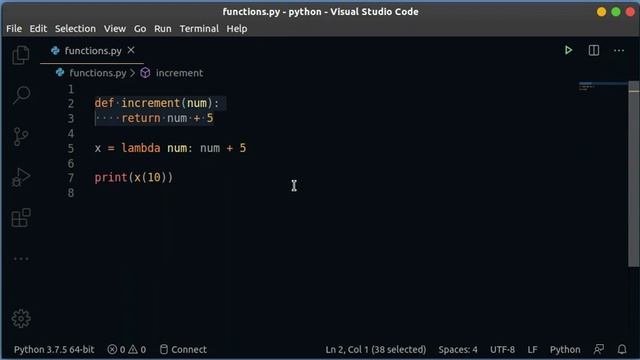
Task: Open the Go menu
Action: [x=140, y=29]
